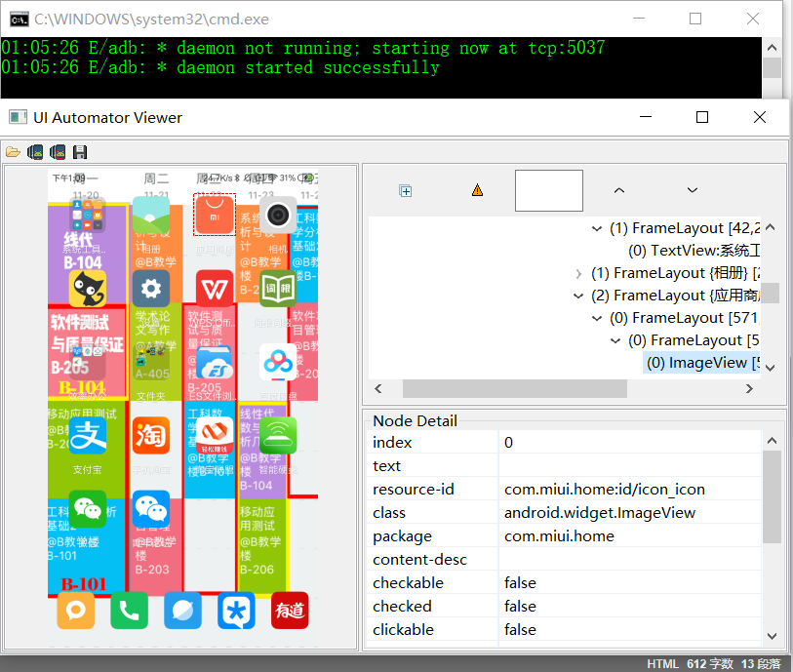Click the 'content-desc' property name cell
Image resolution: width=793 pixels, height=672 pixels.
coord(433,560)
